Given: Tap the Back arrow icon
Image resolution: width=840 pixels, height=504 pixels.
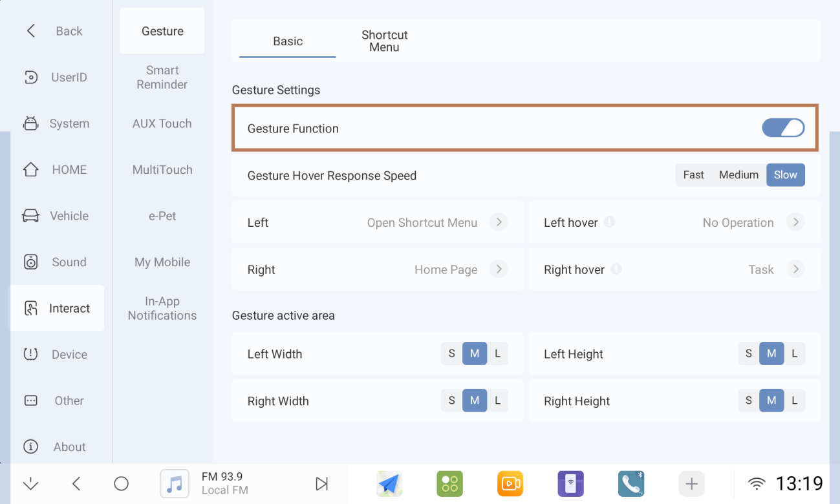Looking at the screenshot, I should tap(30, 31).
